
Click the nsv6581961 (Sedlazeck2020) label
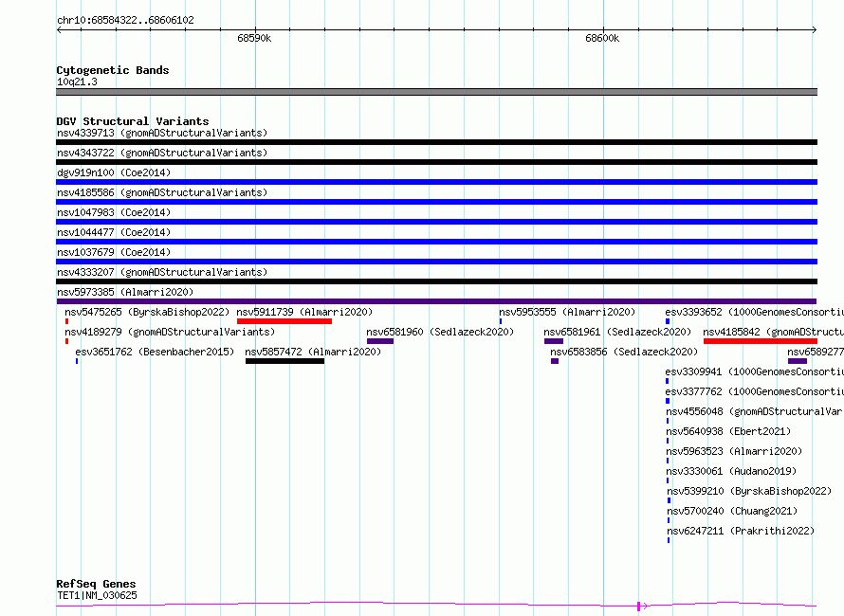pyautogui.click(x=617, y=332)
